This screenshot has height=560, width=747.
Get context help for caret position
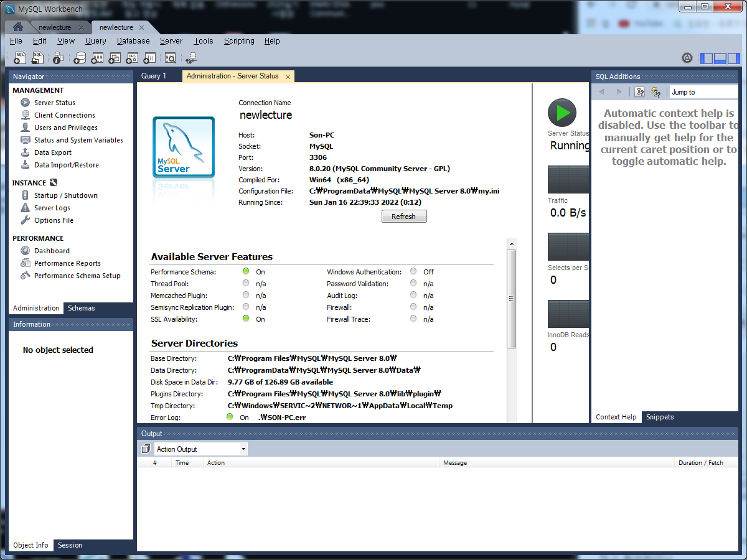pos(640,92)
